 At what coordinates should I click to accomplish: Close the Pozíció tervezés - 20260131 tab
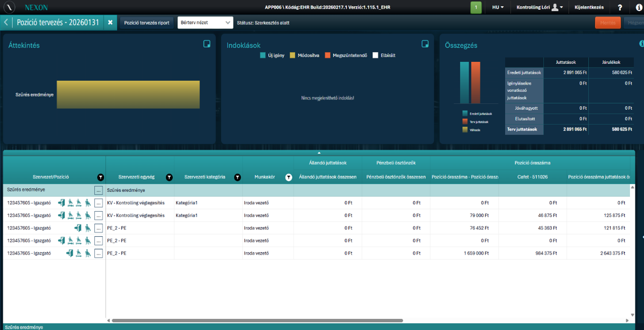click(x=110, y=23)
